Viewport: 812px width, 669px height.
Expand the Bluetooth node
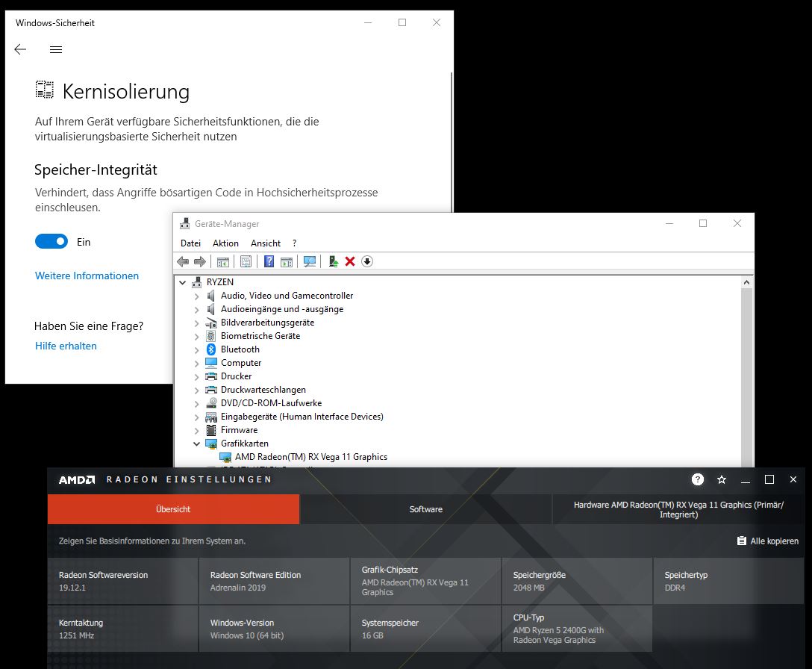click(x=197, y=349)
